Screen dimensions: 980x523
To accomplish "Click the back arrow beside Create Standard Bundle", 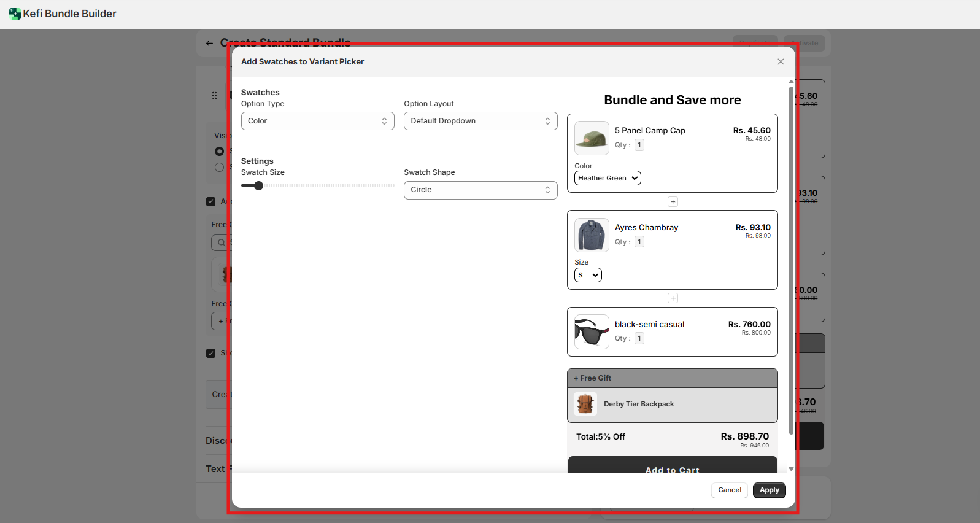I will click(x=209, y=43).
